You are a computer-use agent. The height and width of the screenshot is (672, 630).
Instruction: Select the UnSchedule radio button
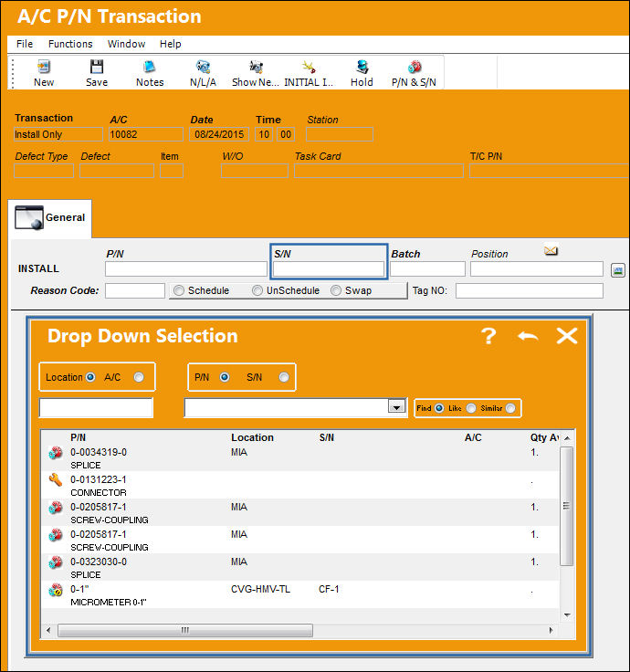257,290
